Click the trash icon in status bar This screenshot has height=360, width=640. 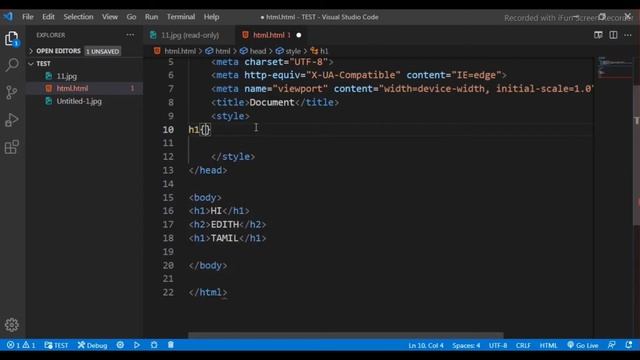[171, 345]
